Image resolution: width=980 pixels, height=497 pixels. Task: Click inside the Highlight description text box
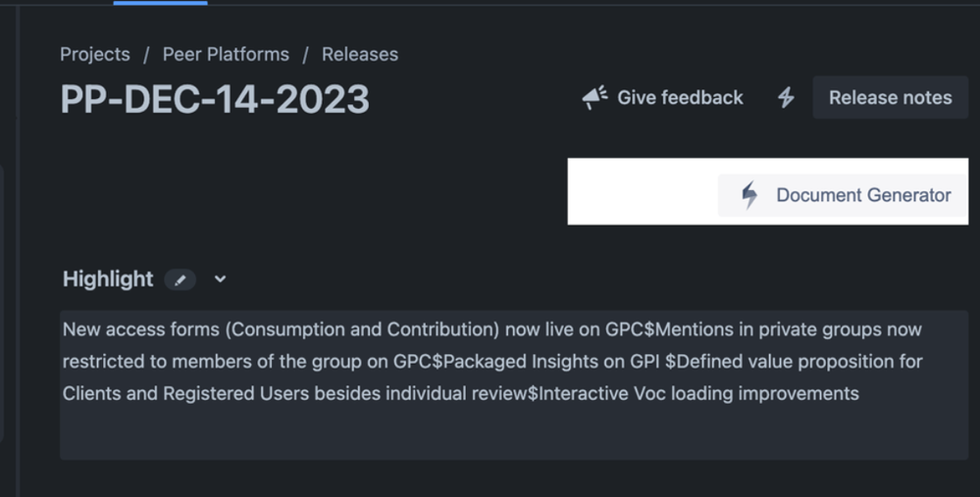pyautogui.click(x=514, y=385)
